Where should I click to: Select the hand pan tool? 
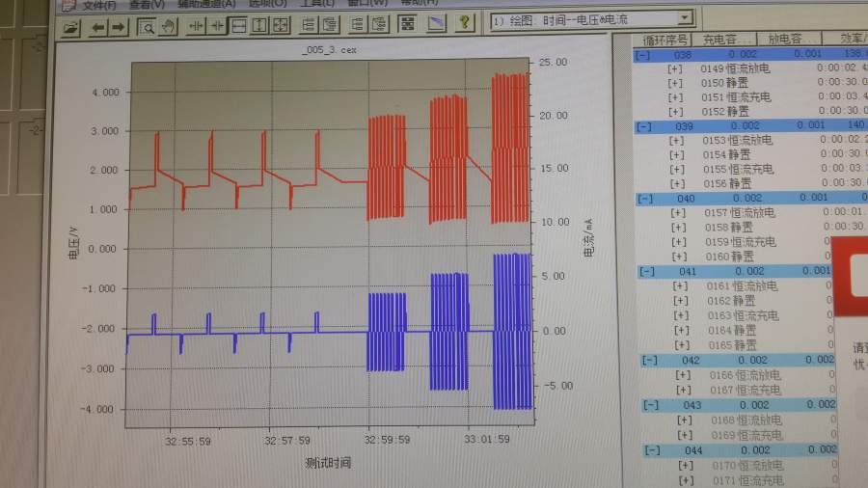point(168,26)
